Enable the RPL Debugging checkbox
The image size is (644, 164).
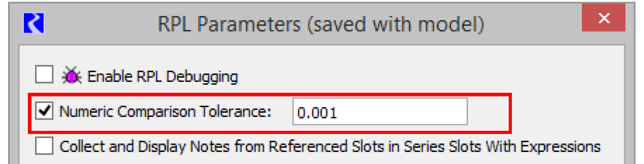click(44, 76)
